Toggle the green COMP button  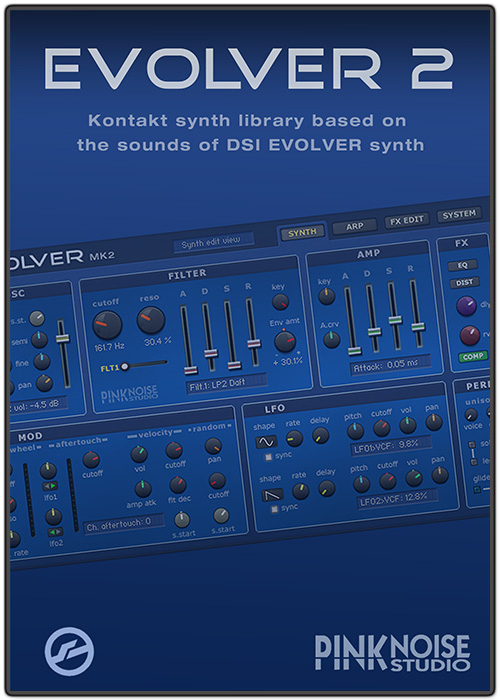point(473,357)
